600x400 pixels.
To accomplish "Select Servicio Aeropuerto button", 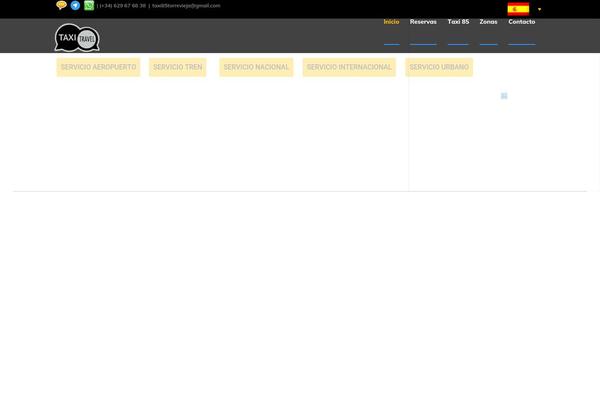I will [98, 67].
